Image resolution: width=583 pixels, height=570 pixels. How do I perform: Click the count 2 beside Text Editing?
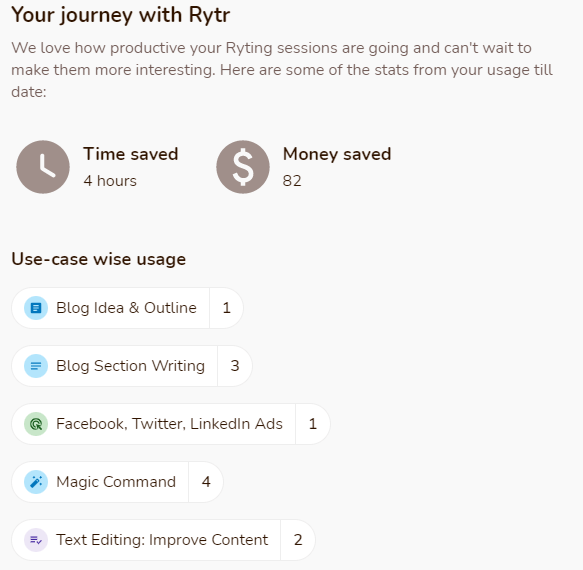pyautogui.click(x=298, y=540)
